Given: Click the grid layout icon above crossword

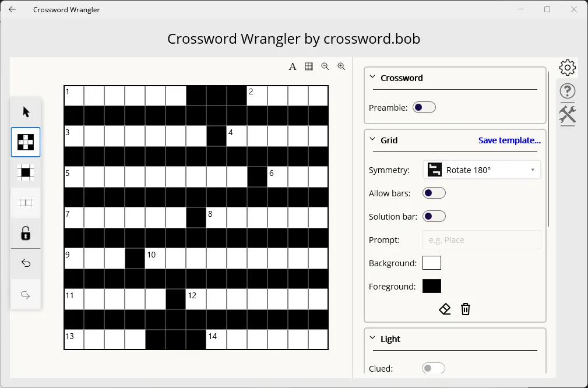Looking at the screenshot, I should click(309, 67).
